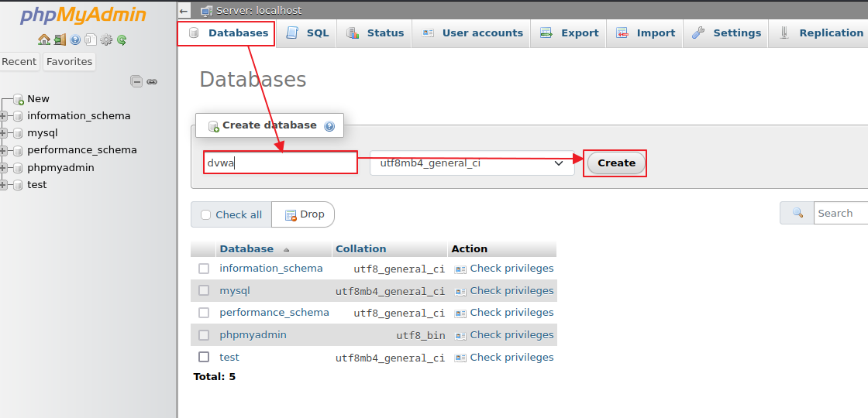Open the User accounts tab

coord(471,33)
